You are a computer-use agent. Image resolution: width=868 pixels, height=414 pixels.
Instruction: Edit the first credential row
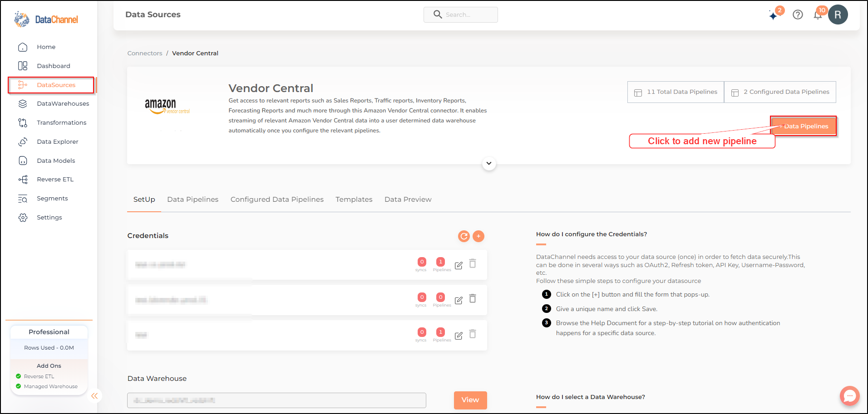[x=459, y=265]
